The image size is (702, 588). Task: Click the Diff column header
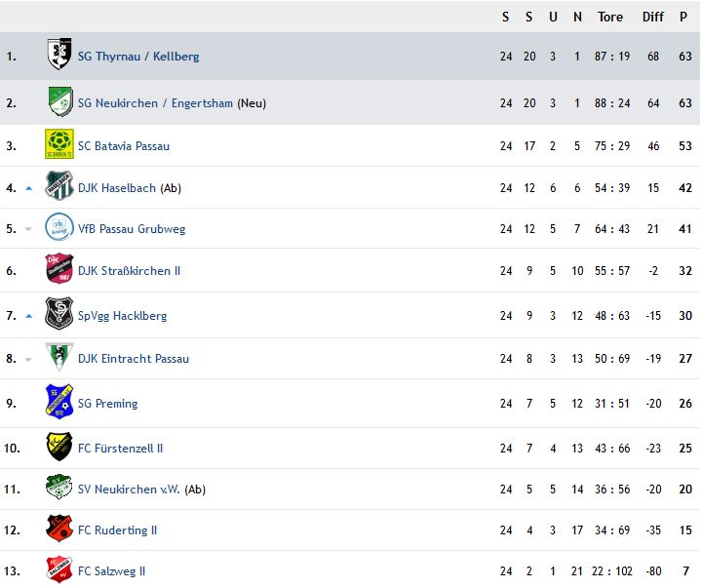[x=652, y=17]
